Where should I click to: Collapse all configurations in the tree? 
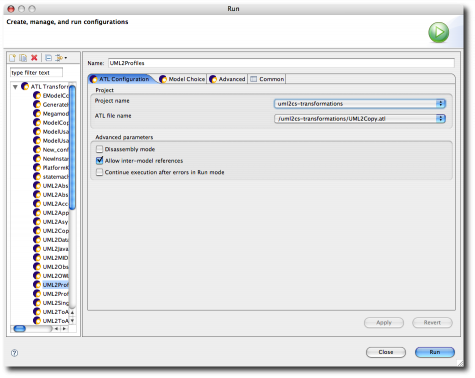[x=48, y=58]
